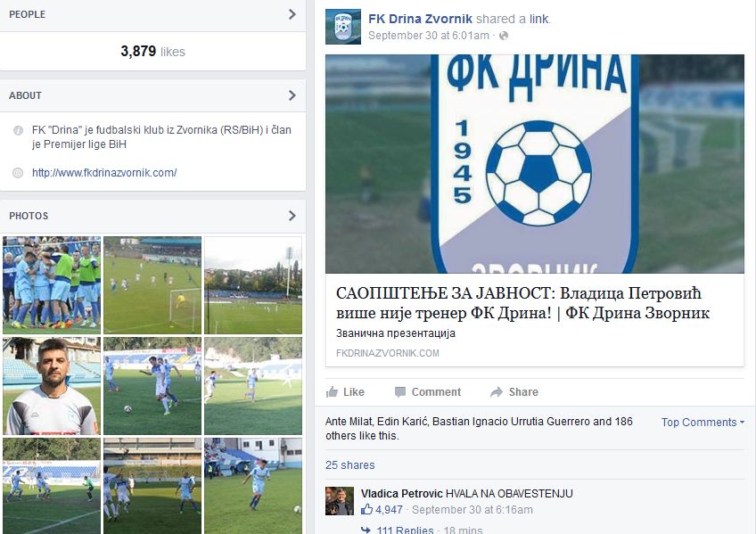Expand the People section chevron

(x=292, y=14)
